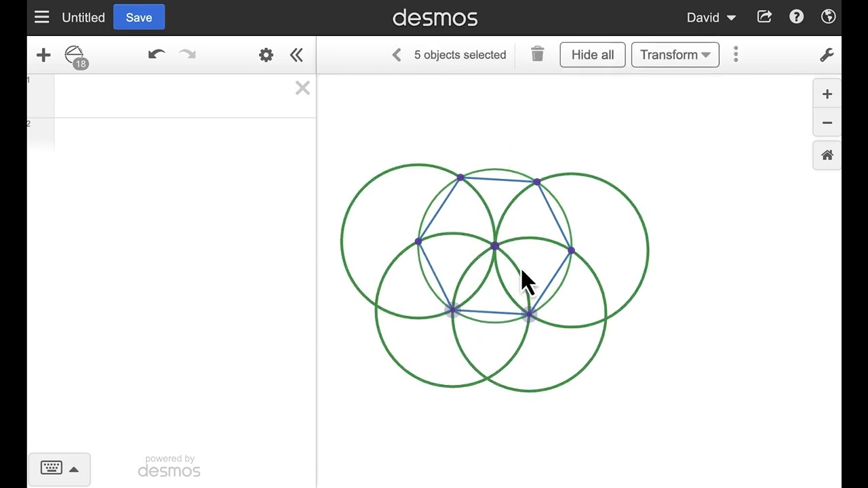
Task: Click the highlighted bottom-left hexagon vertex
Action: pyautogui.click(x=452, y=310)
